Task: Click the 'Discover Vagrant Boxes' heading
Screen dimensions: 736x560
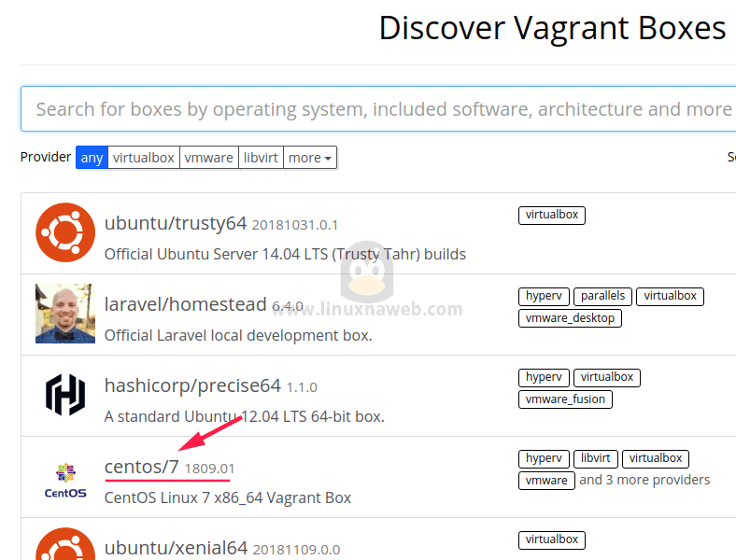Action: coord(553,28)
